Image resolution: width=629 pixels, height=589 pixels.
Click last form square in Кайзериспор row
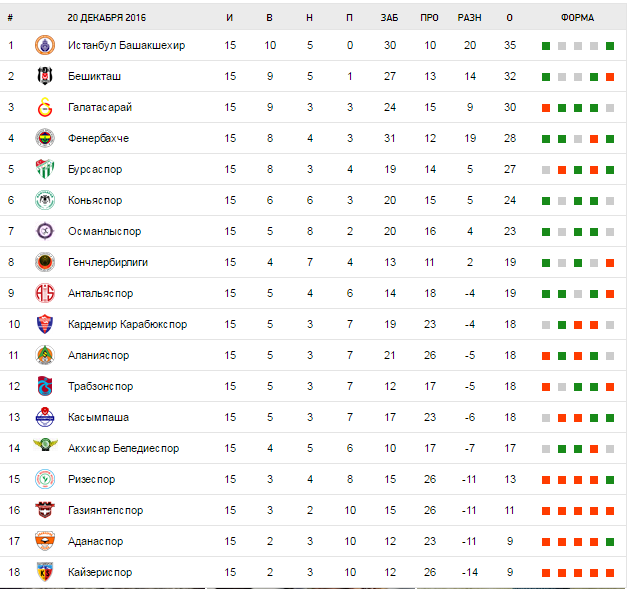point(610,573)
